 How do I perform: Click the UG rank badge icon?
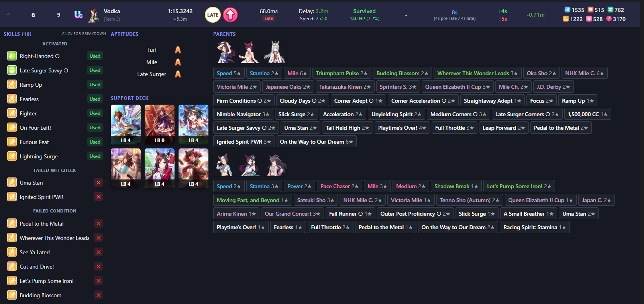point(79,15)
